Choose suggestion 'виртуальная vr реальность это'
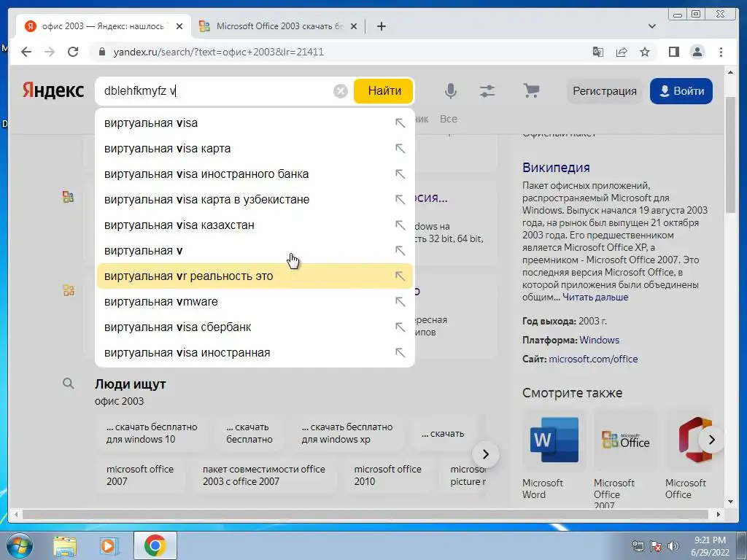 [255, 276]
